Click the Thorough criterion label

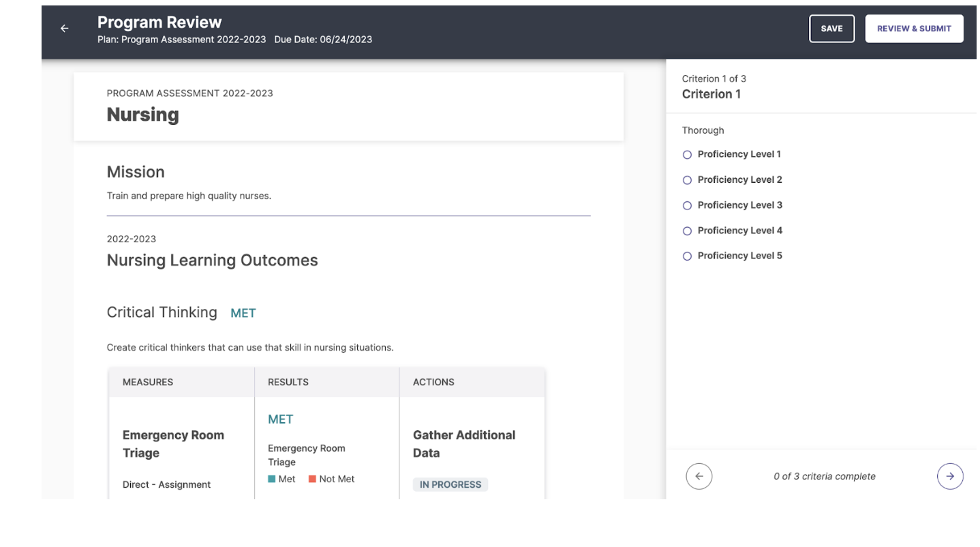703,130
